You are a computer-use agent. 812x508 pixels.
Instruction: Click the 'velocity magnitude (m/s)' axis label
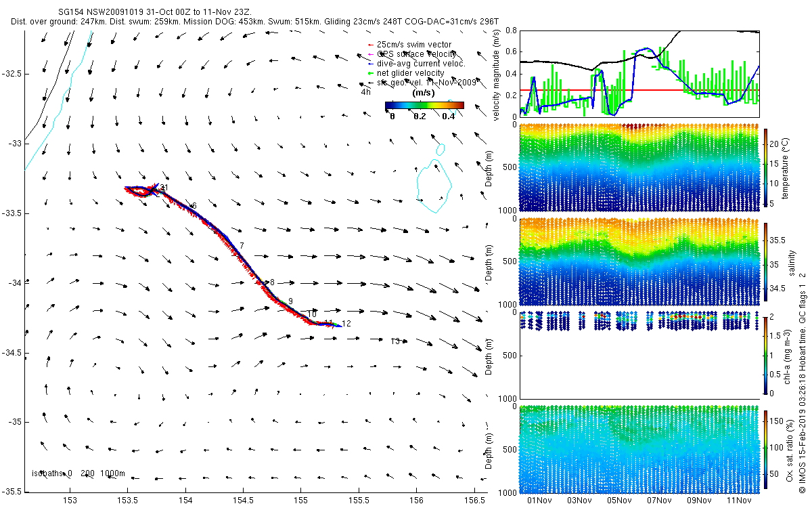pos(497,75)
